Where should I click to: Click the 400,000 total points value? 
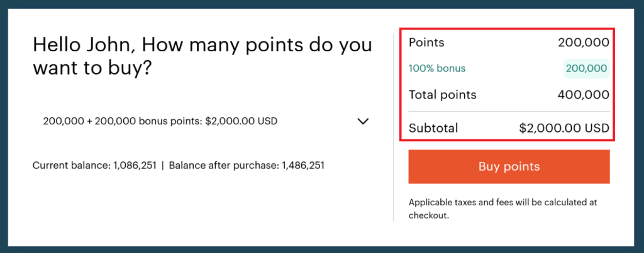pos(583,95)
